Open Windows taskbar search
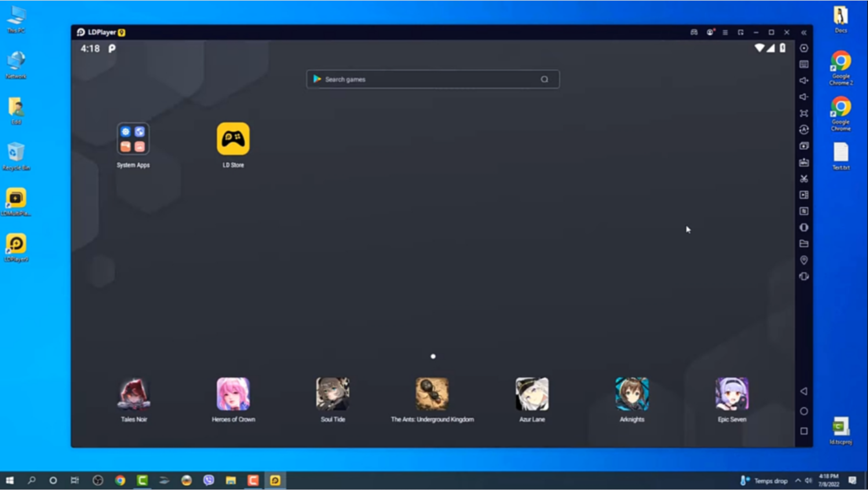 (x=32, y=480)
